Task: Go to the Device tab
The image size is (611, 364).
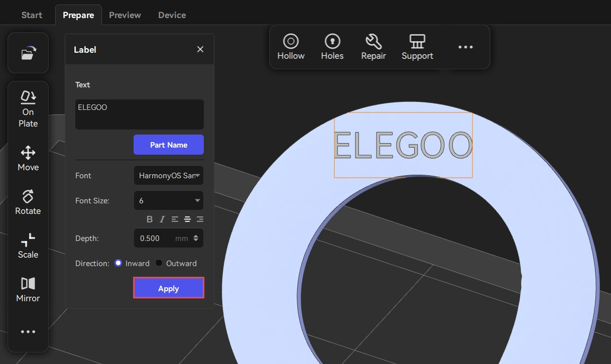Action: click(172, 15)
